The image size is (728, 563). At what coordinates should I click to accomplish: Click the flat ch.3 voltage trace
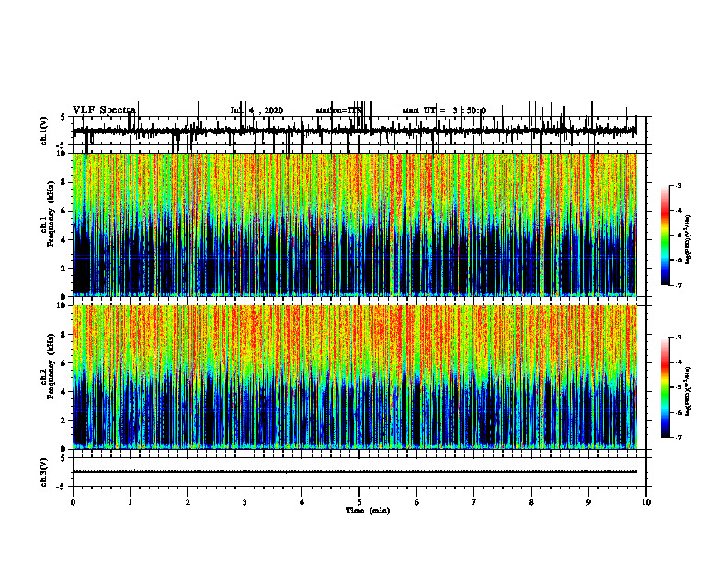[x=354, y=472]
